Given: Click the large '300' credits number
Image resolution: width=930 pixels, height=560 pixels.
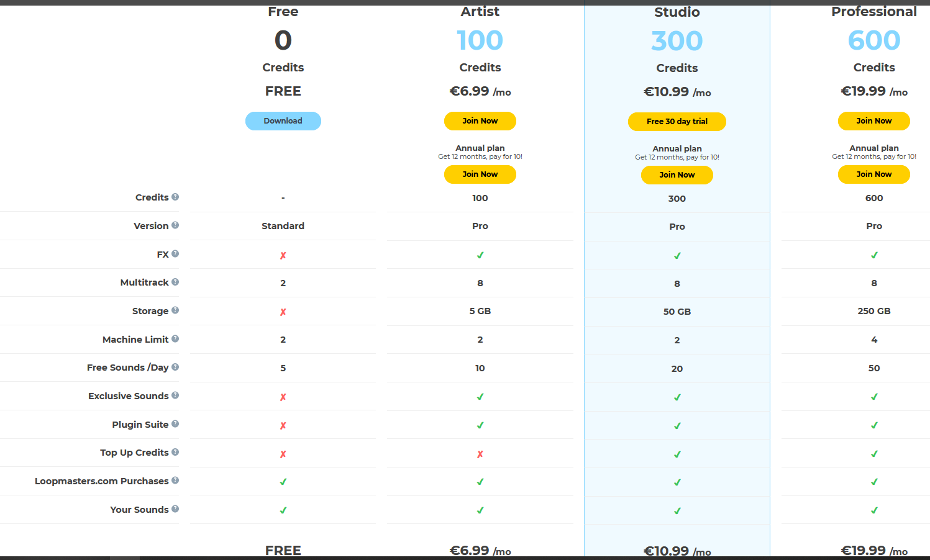Looking at the screenshot, I should click(677, 41).
